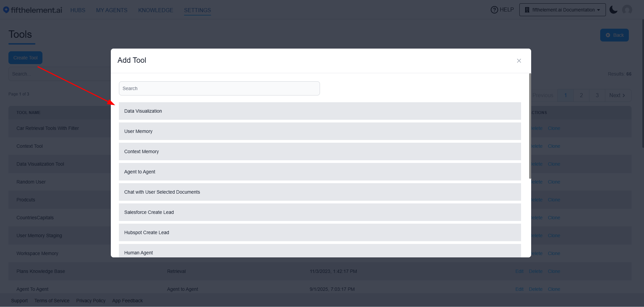Clone the Prodcuts tool
Screen dimensions: 644x307
[x=554, y=200]
